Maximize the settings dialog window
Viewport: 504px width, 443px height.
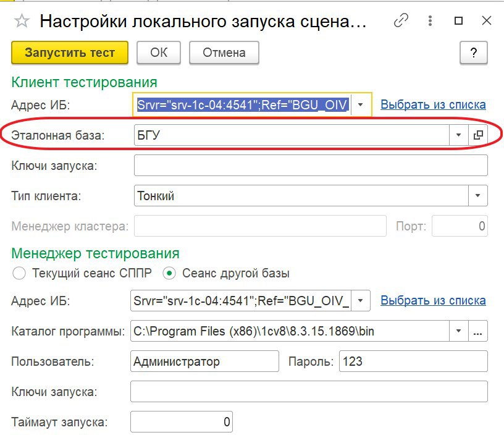tap(459, 21)
